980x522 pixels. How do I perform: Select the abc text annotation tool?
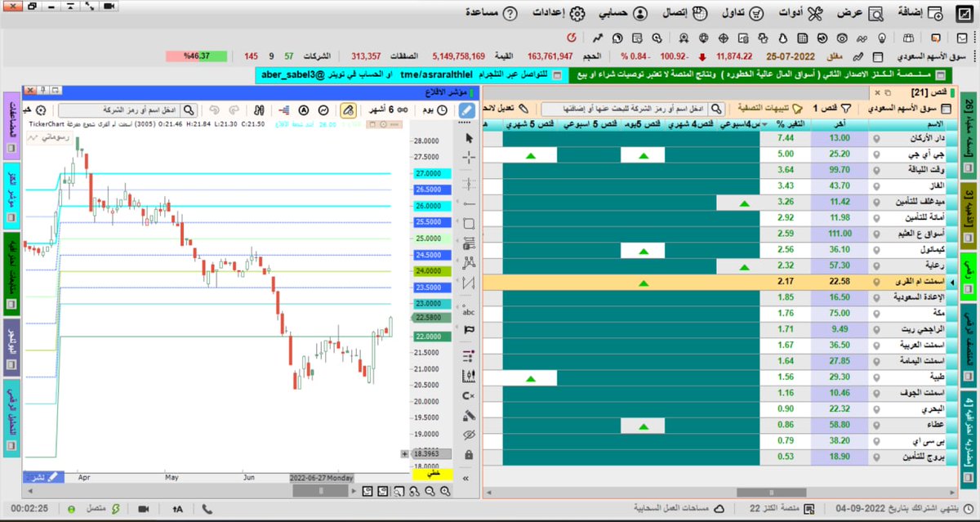click(x=469, y=311)
